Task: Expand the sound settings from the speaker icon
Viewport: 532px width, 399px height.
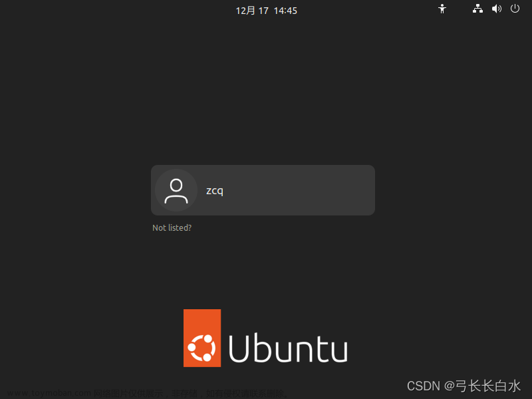Action: [x=497, y=9]
